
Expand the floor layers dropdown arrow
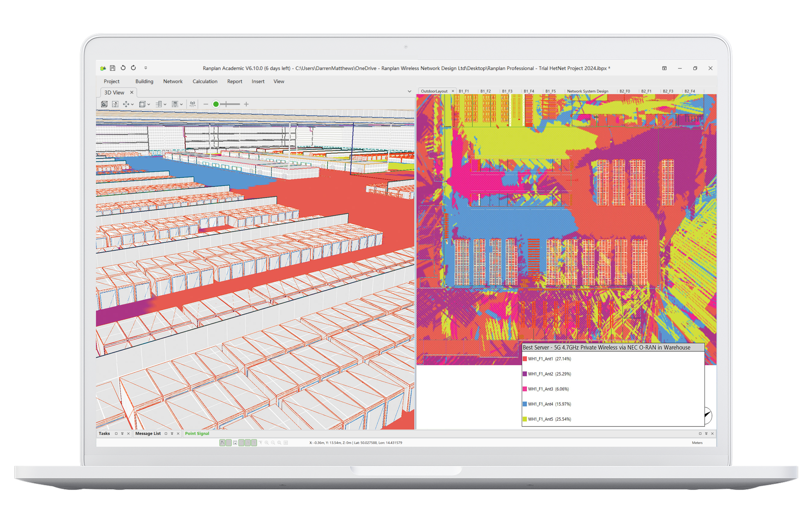point(165,105)
